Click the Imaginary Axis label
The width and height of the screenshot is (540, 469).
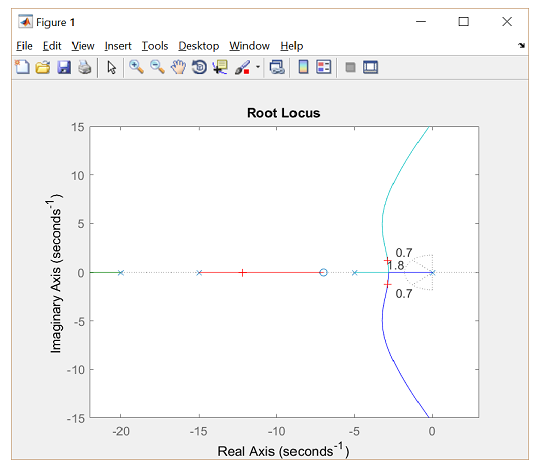(55, 273)
